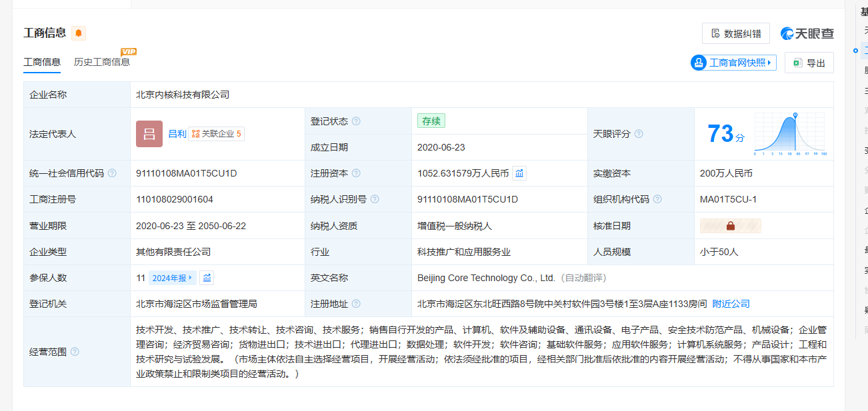
Task: Click help icon beside 登记状态
Action: 356,121
